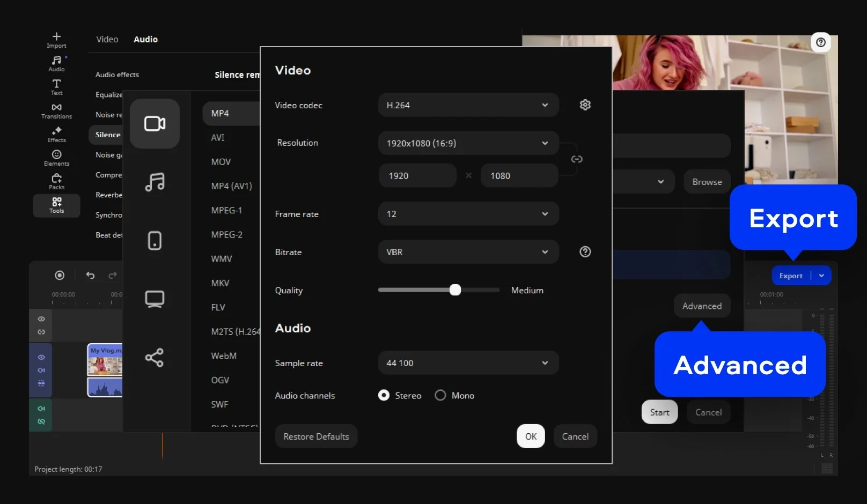Click the undo arrow in timeline toolbar
The width and height of the screenshot is (867, 504).
pos(90,275)
